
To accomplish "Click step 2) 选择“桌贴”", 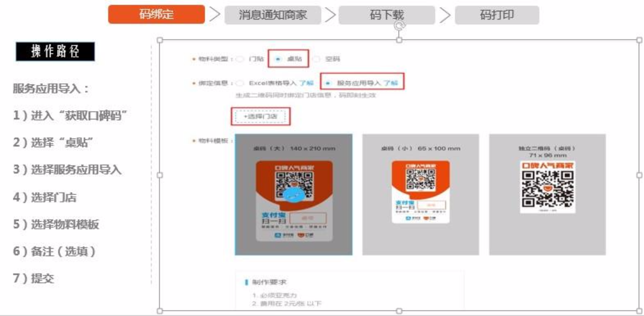I will click(53, 143).
